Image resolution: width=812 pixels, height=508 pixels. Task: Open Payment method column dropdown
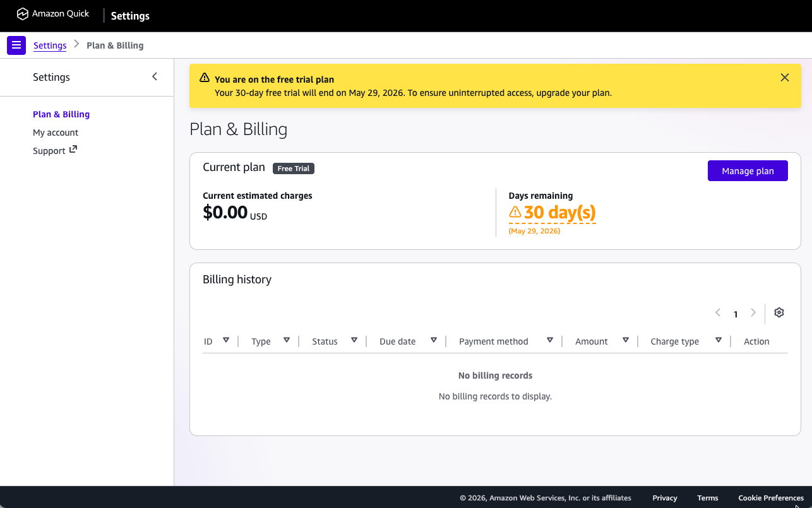[x=550, y=341]
